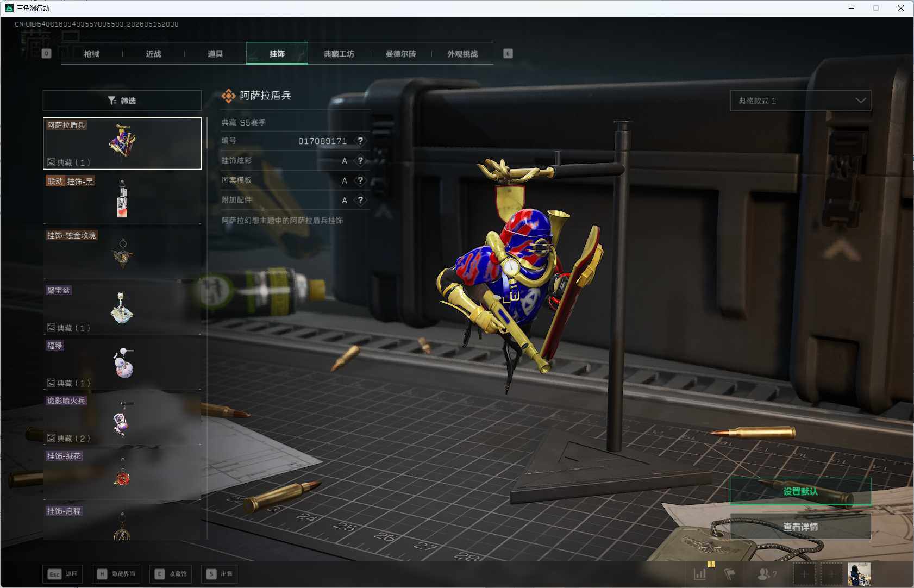Click the second empty squad plus slot
This screenshot has height=588, width=914.
(x=832, y=574)
